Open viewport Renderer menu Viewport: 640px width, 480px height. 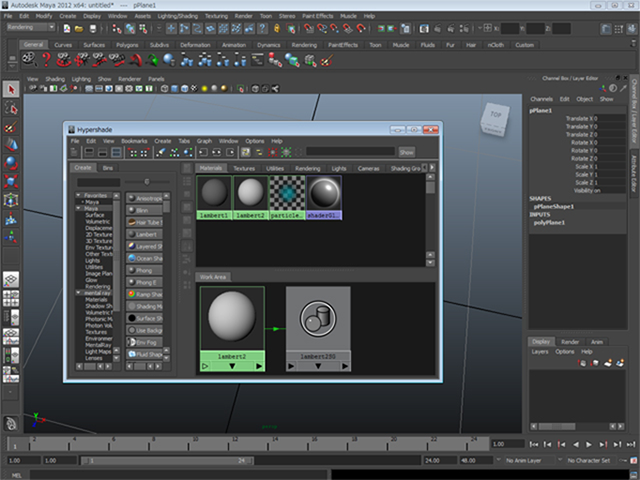coord(129,79)
